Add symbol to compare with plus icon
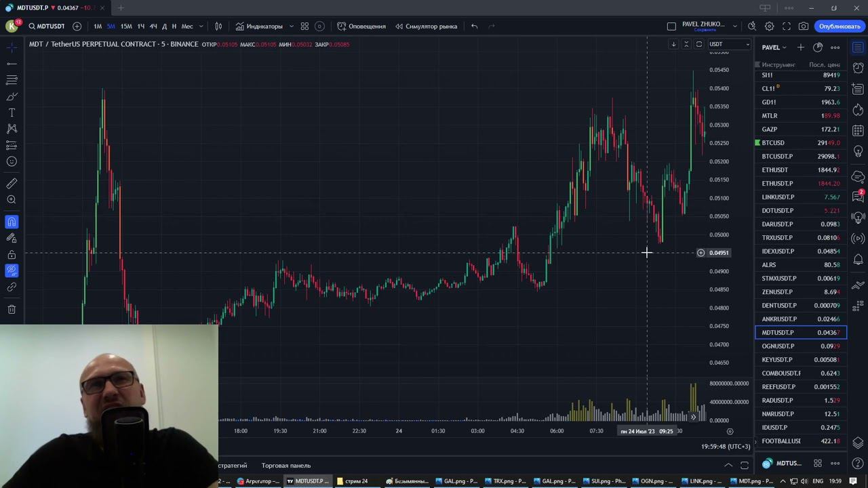The image size is (868, 488). [x=77, y=26]
